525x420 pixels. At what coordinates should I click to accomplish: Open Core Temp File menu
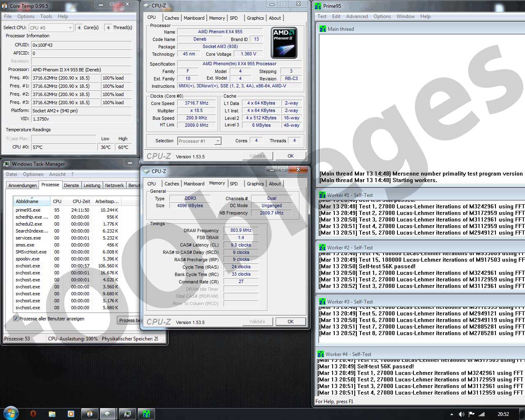click(8, 16)
